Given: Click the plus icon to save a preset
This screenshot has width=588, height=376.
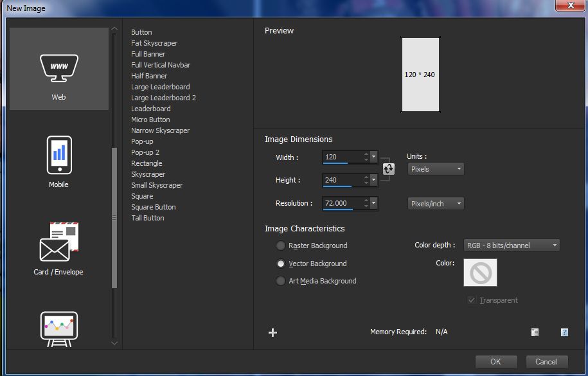Looking at the screenshot, I should click(x=272, y=332).
